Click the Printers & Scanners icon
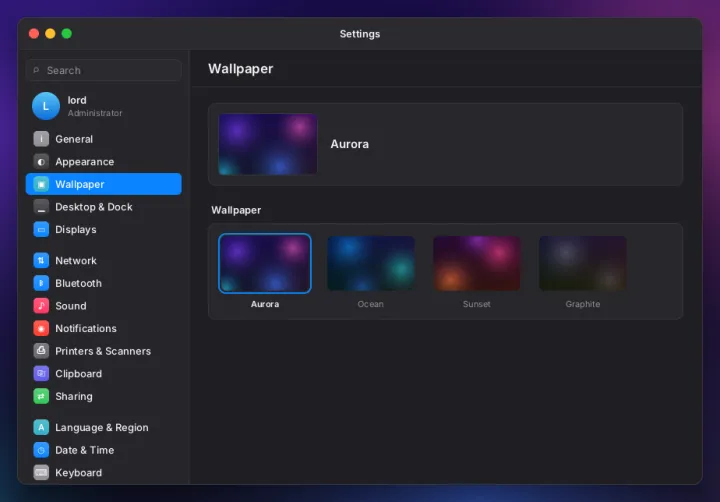 tap(41, 351)
